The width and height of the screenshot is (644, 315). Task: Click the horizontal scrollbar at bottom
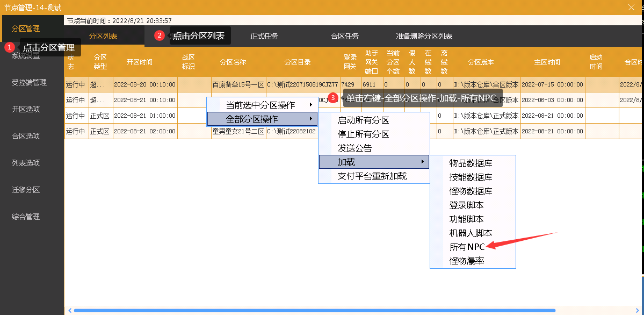[x=314, y=310]
